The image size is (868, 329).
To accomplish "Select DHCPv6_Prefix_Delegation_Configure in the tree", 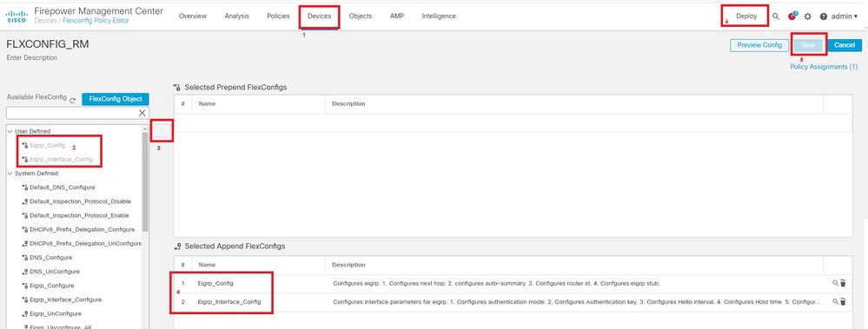I will [82, 229].
